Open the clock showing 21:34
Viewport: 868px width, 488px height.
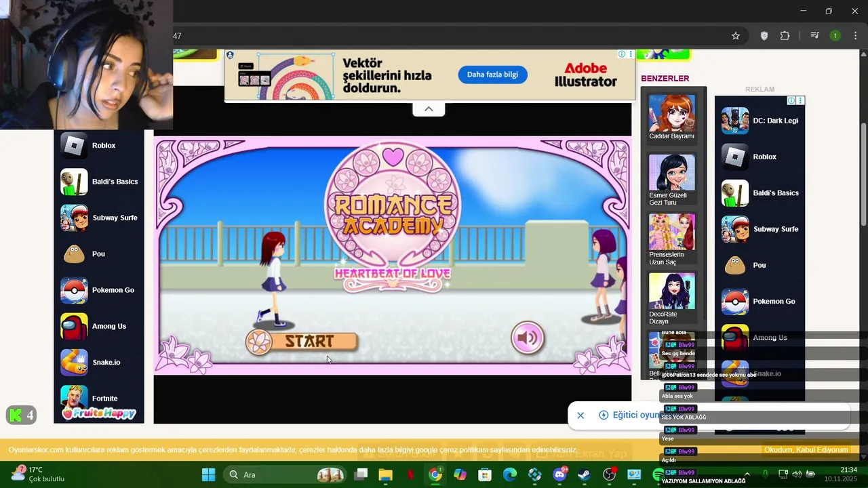[840, 474]
